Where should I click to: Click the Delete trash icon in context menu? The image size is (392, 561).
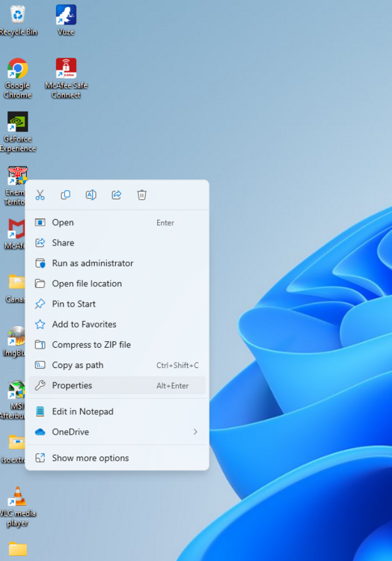click(141, 195)
